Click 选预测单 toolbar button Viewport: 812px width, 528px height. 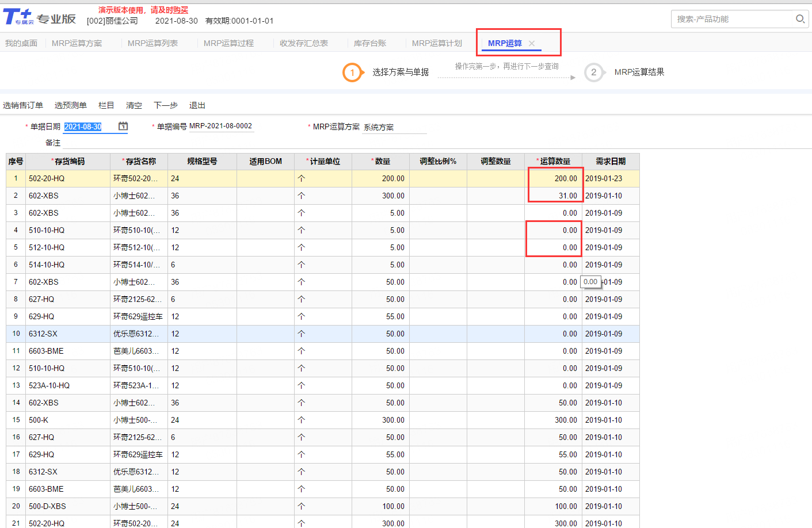(x=71, y=105)
